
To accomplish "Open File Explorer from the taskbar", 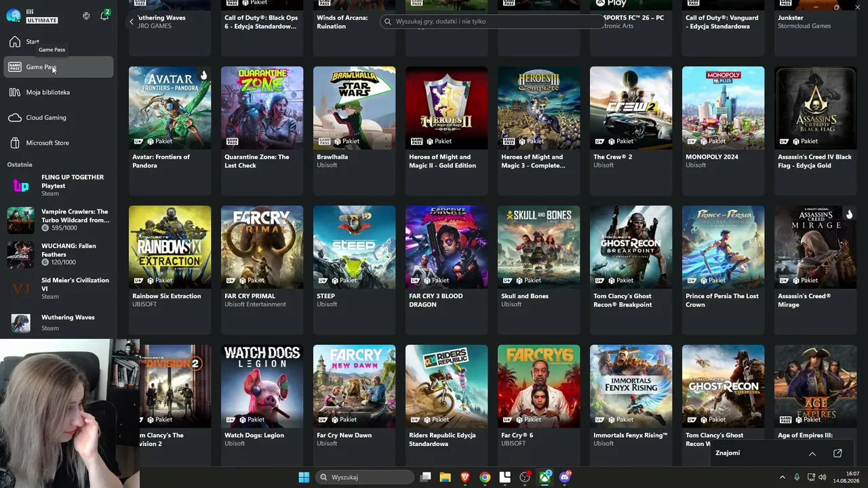I will point(446,477).
